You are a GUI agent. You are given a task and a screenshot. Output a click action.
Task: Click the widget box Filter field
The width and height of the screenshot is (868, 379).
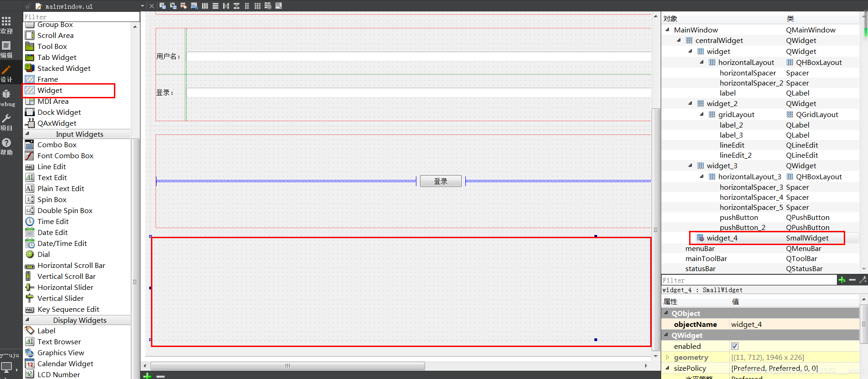(81, 17)
